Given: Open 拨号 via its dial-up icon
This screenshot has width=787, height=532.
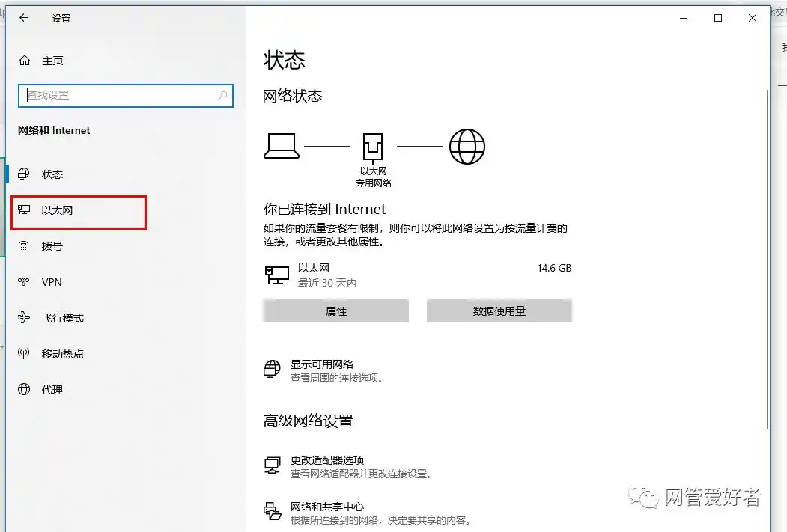Looking at the screenshot, I should (x=24, y=245).
